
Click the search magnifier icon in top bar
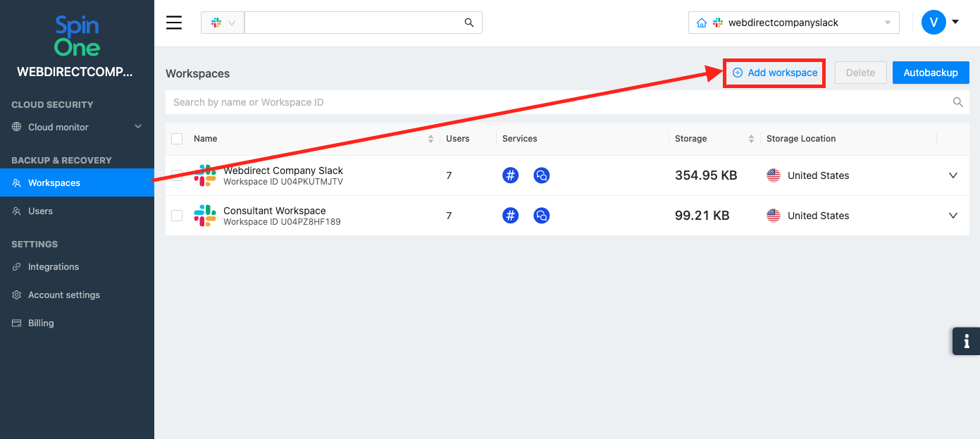tap(469, 23)
